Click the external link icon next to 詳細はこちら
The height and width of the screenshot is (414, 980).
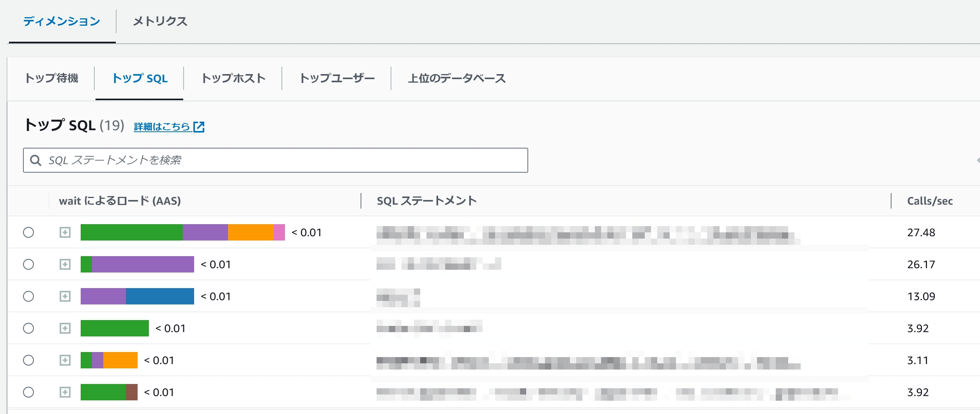[x=199, y=127]
